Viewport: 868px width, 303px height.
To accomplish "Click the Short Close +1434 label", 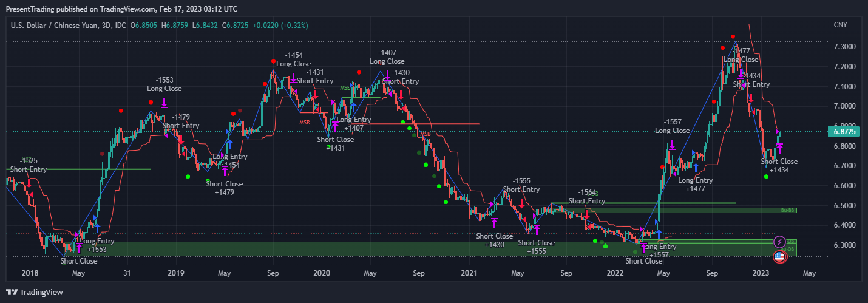I will tap(779, 166).
